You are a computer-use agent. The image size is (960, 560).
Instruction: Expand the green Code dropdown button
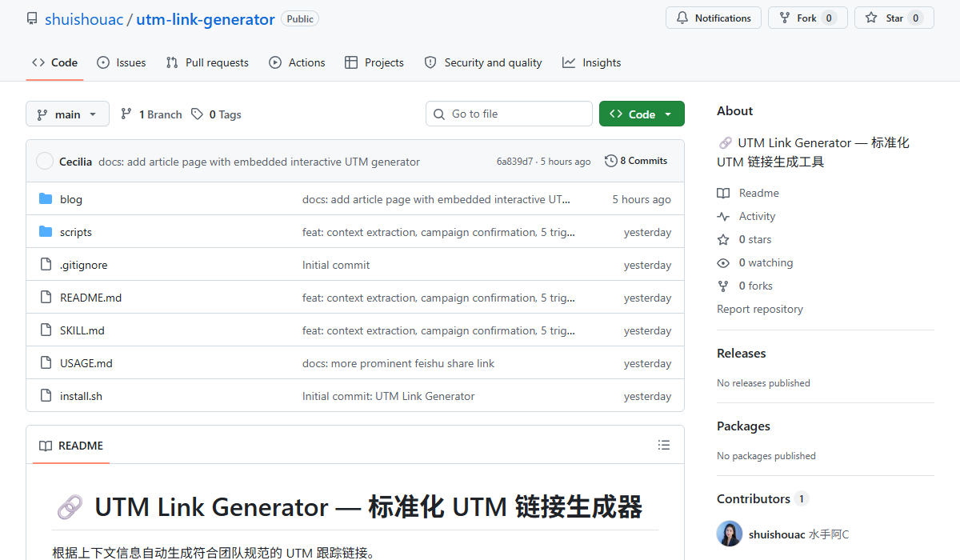tap(642, 114)
